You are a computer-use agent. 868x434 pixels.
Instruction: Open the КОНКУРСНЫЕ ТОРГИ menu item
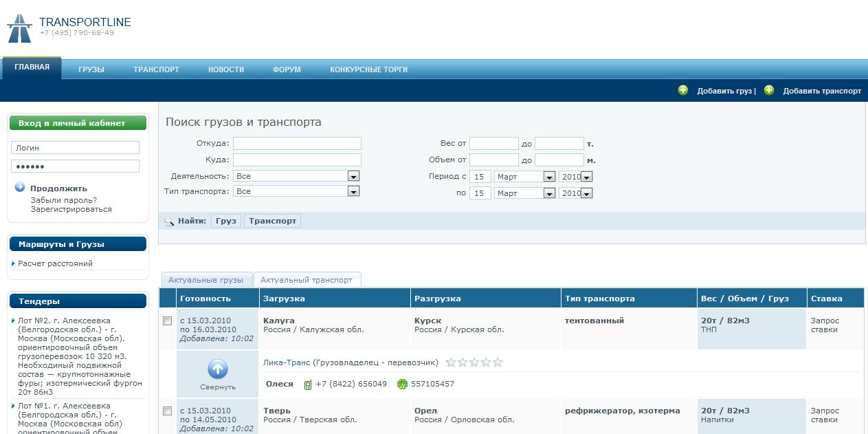point(369,69)
